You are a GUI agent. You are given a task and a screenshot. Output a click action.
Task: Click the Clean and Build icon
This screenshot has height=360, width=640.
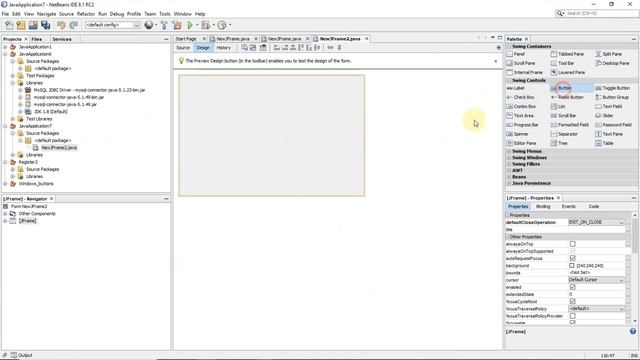tap(177, 25)
